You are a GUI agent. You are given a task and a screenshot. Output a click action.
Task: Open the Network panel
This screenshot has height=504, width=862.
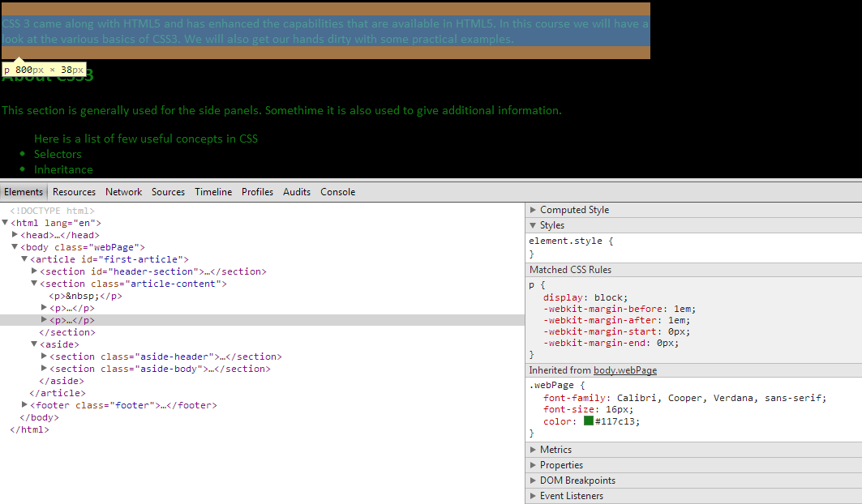pos(123,192)
